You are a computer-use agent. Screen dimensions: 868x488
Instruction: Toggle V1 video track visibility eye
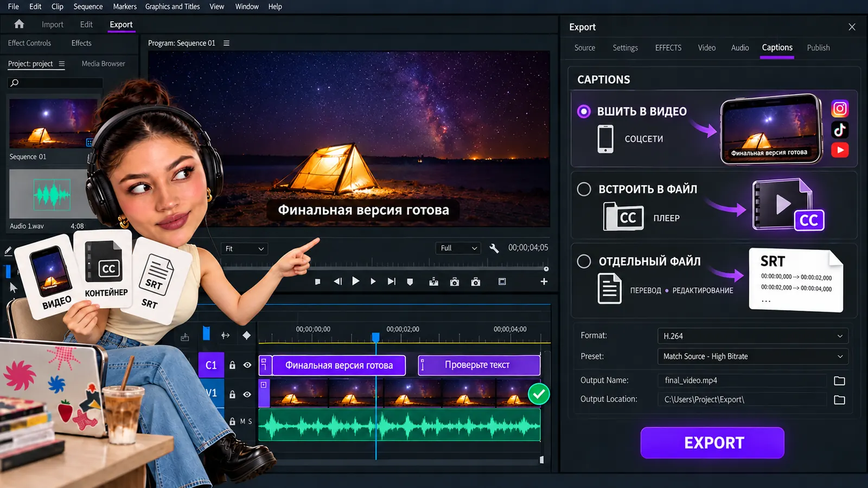point(247,394)
